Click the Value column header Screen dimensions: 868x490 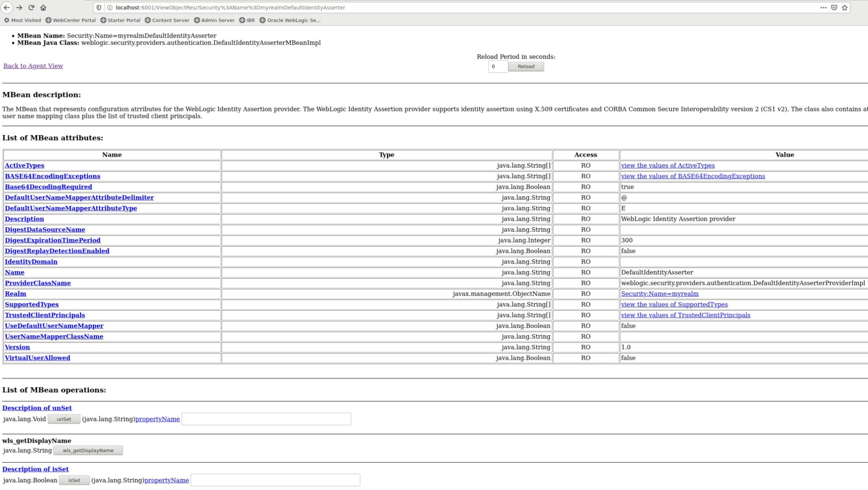tap(785, 155)
